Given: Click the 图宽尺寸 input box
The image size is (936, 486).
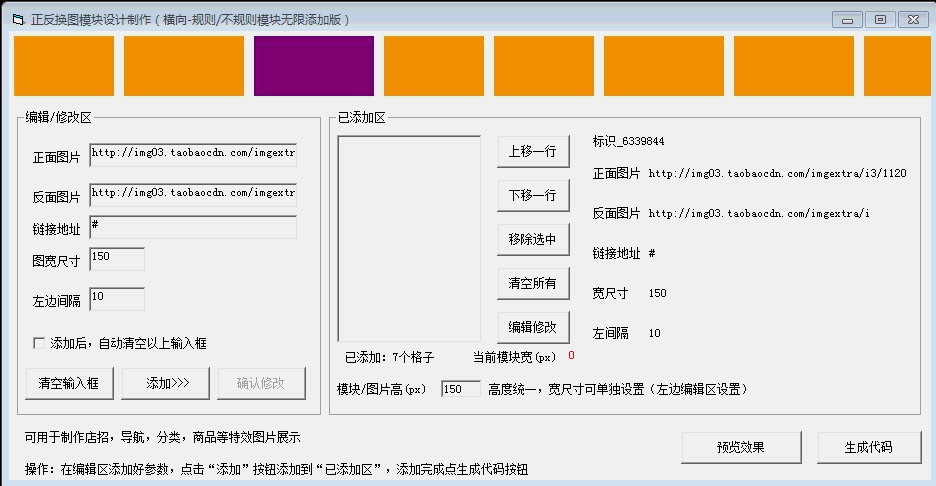Looking at the screenshot, I should [117, 259].
